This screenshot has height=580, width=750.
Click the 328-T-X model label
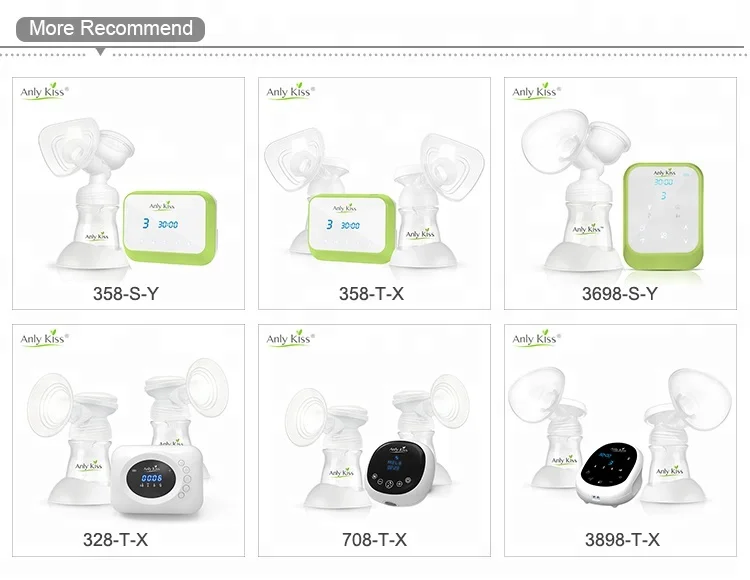click(x=115, y=540)
